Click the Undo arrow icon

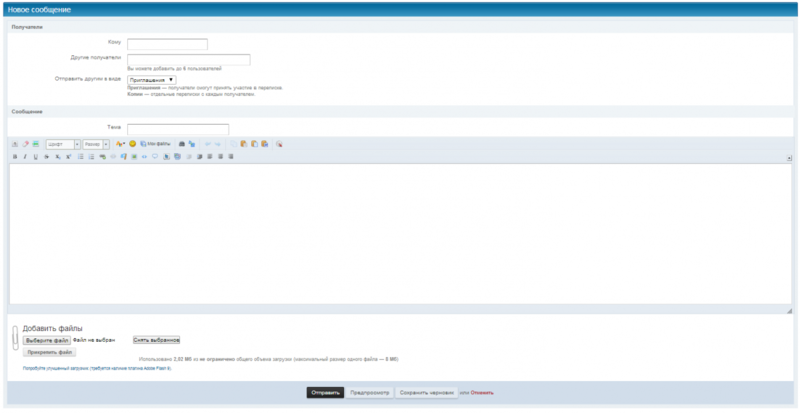(208, 144)
